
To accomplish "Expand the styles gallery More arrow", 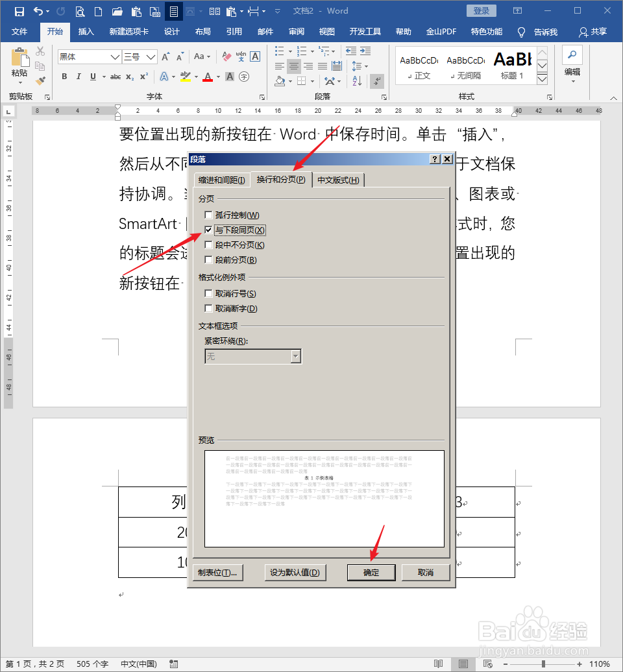I will coord(542,79).
